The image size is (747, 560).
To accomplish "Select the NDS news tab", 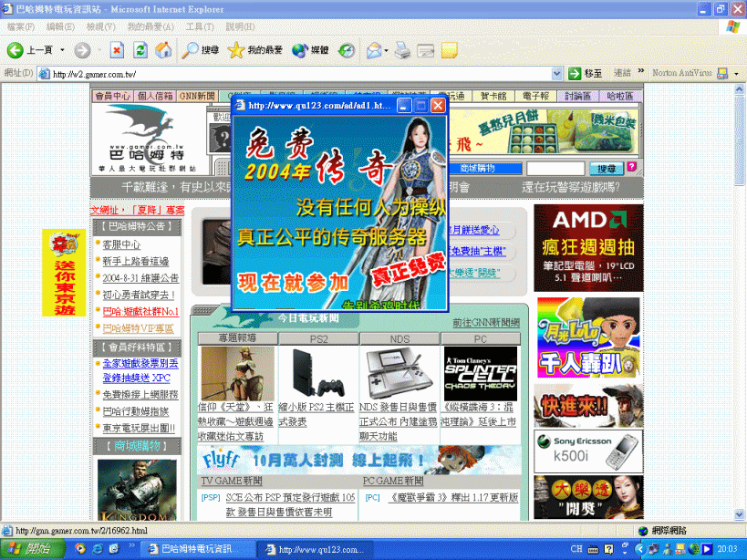I will tap(399, 339).
